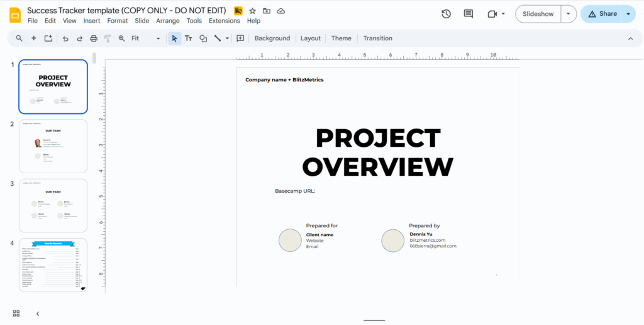Click the Background button

tap(272, 38)
